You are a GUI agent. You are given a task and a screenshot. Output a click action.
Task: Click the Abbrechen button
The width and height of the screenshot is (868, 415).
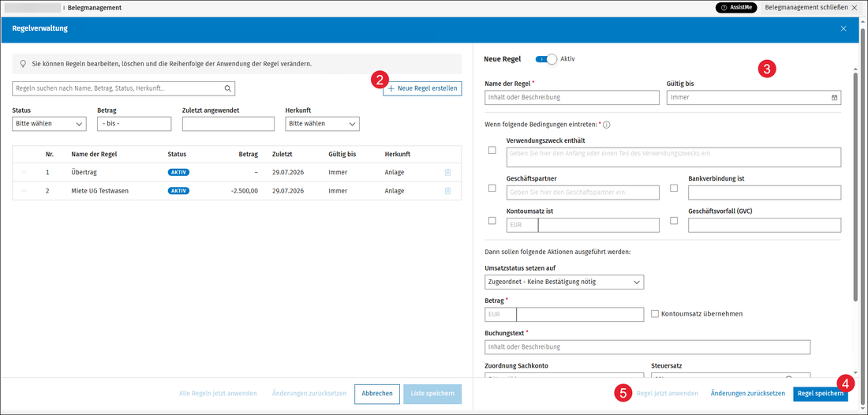[377, 394]
